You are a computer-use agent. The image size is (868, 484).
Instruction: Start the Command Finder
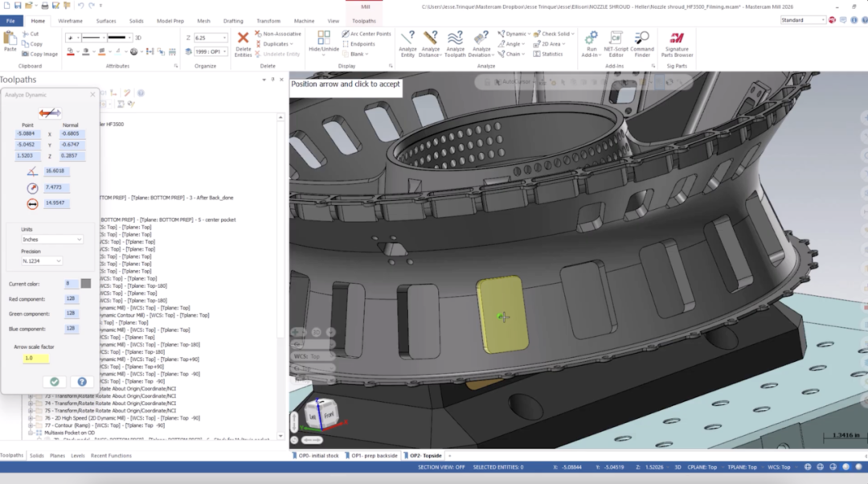click(642, 43)
